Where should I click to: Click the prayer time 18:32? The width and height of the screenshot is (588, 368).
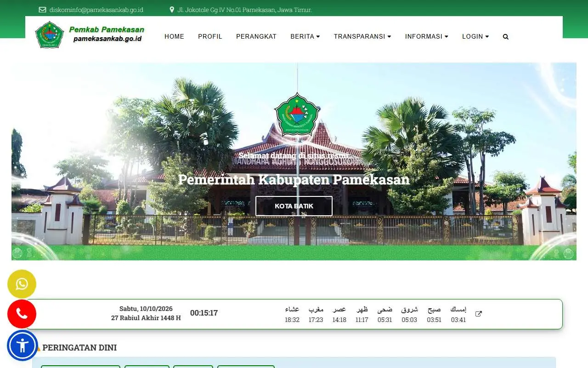click(x=292, y=320)
